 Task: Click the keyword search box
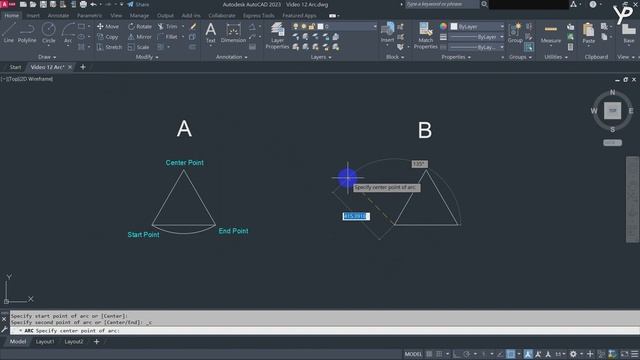(x=442, y=4)
